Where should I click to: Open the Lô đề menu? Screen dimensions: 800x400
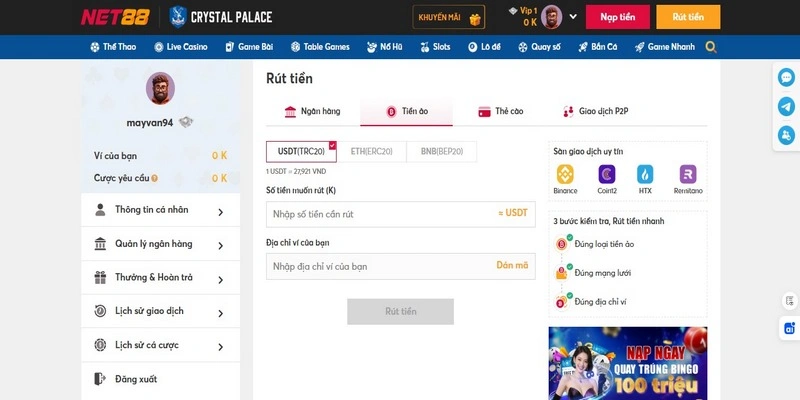[x=484, y=47]
